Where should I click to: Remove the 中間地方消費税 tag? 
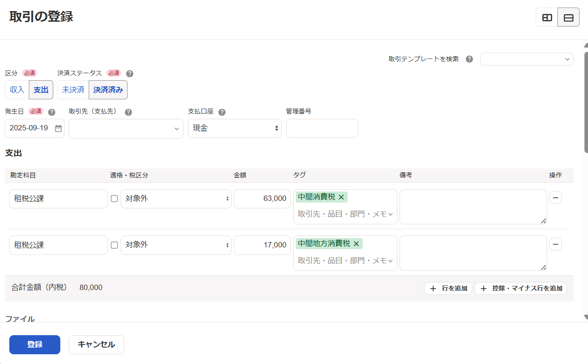click(356, 244)
